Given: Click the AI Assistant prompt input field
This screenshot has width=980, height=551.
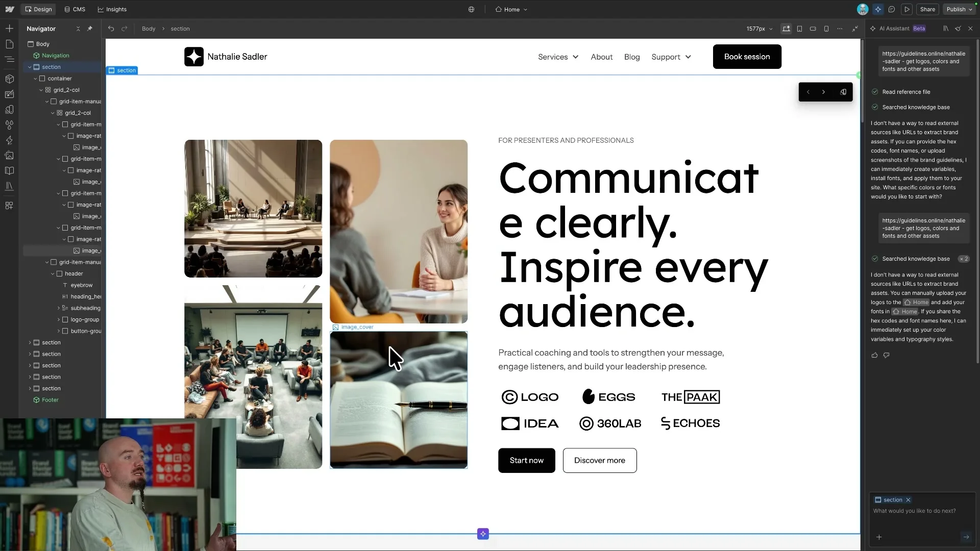Looking at the screenshot, I should click(x=922, y=511).
